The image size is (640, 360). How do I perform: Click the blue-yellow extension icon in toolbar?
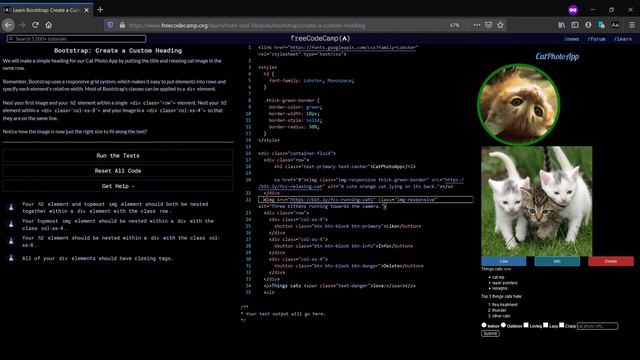601,25
